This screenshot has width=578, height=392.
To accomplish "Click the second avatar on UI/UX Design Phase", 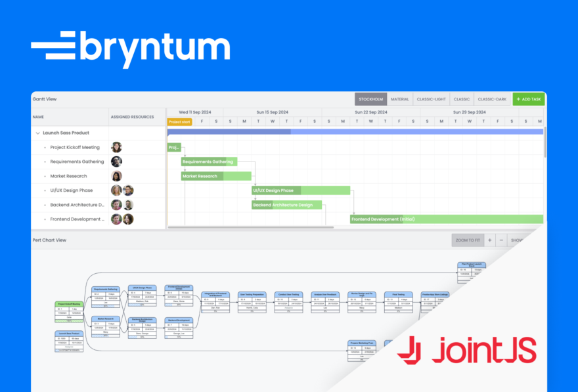I will point(128,190).
